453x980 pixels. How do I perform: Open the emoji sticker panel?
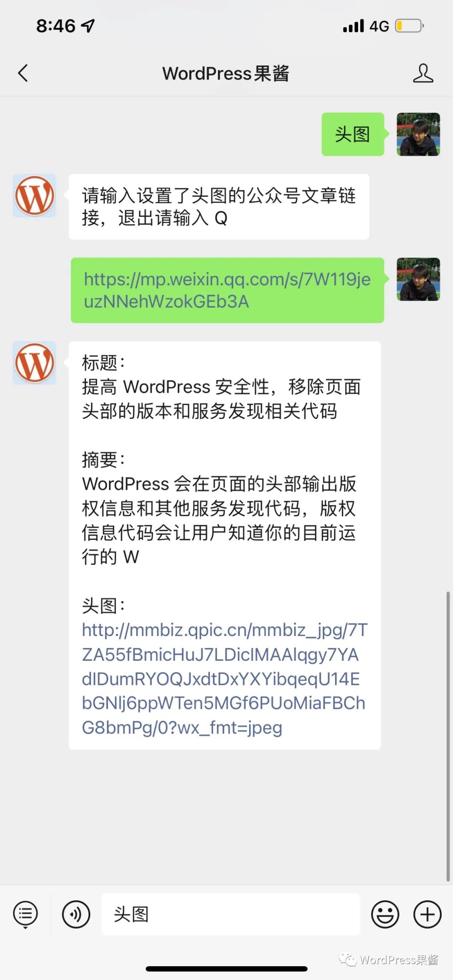385,914
